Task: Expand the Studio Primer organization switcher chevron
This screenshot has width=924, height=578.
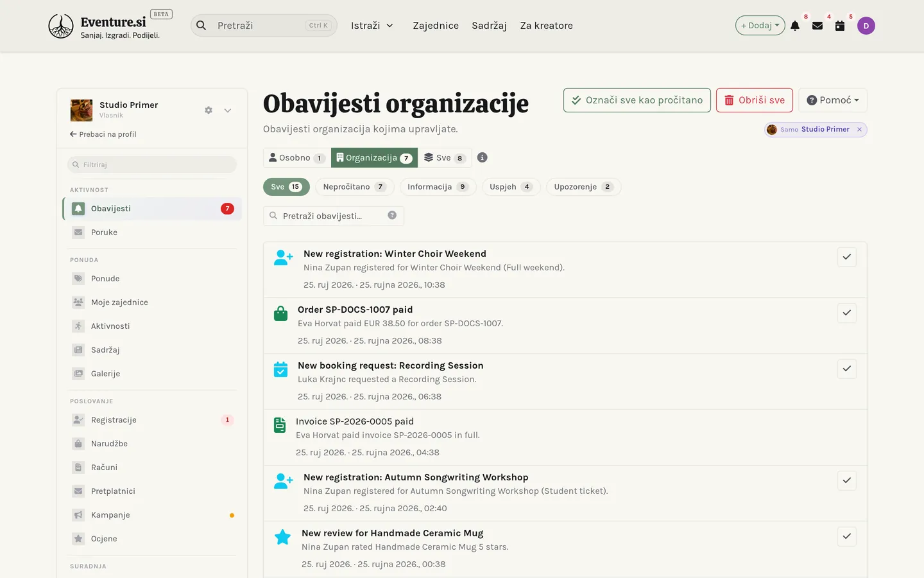Action: pyautogui.click(x=228, y=110)
